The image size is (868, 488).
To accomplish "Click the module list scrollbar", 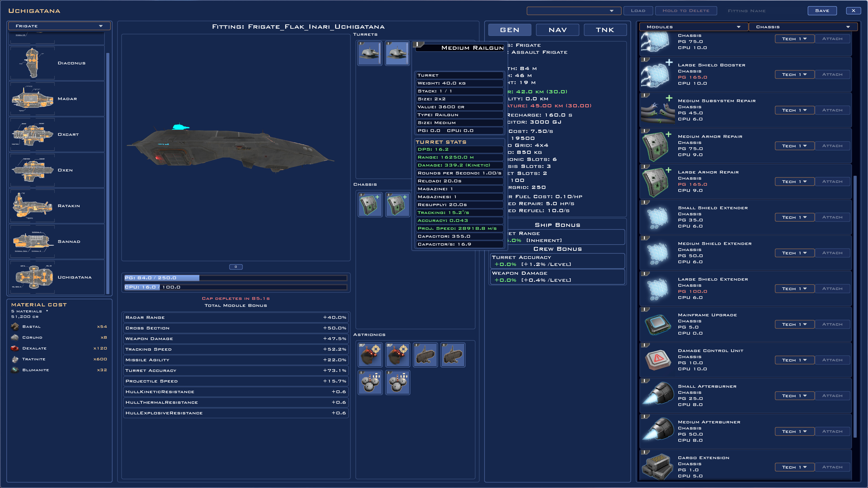I will click(x=855, y=307).
